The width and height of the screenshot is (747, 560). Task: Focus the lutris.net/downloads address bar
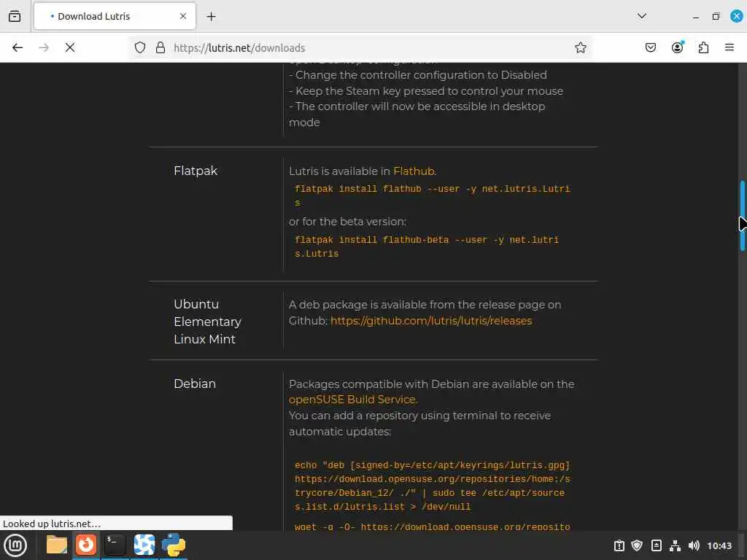(x=362, y=47)
